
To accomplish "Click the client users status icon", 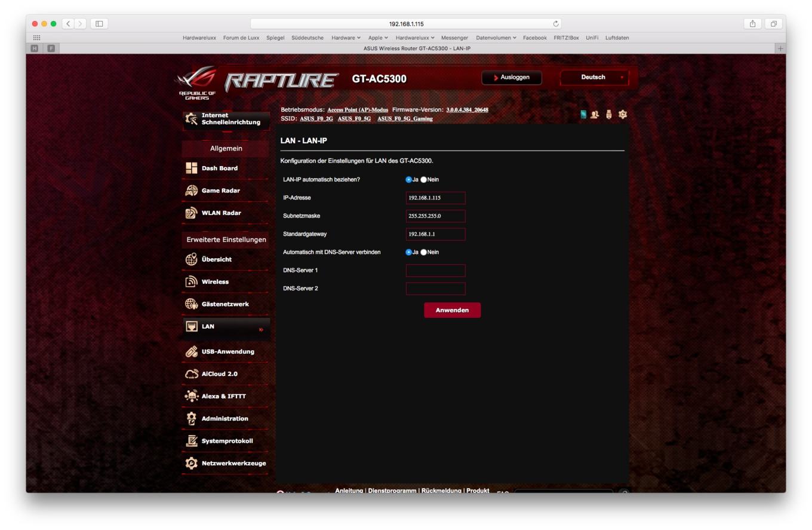I will (x=595, y=114).
